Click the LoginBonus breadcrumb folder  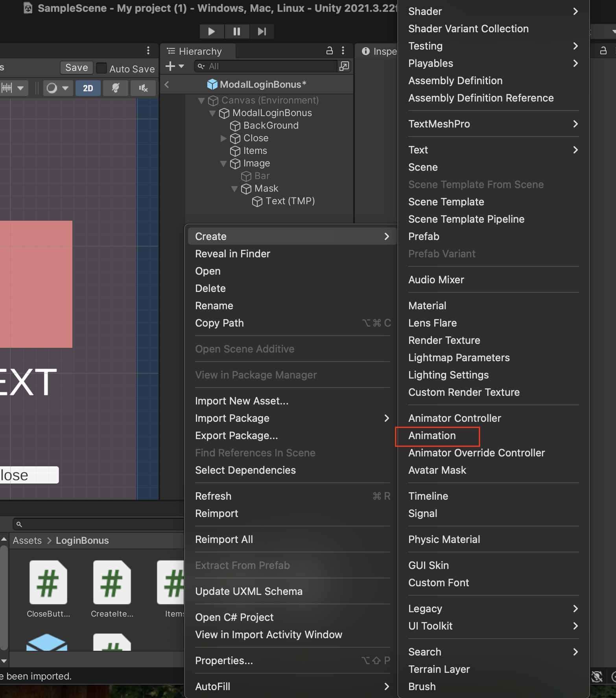click(82, 540)
